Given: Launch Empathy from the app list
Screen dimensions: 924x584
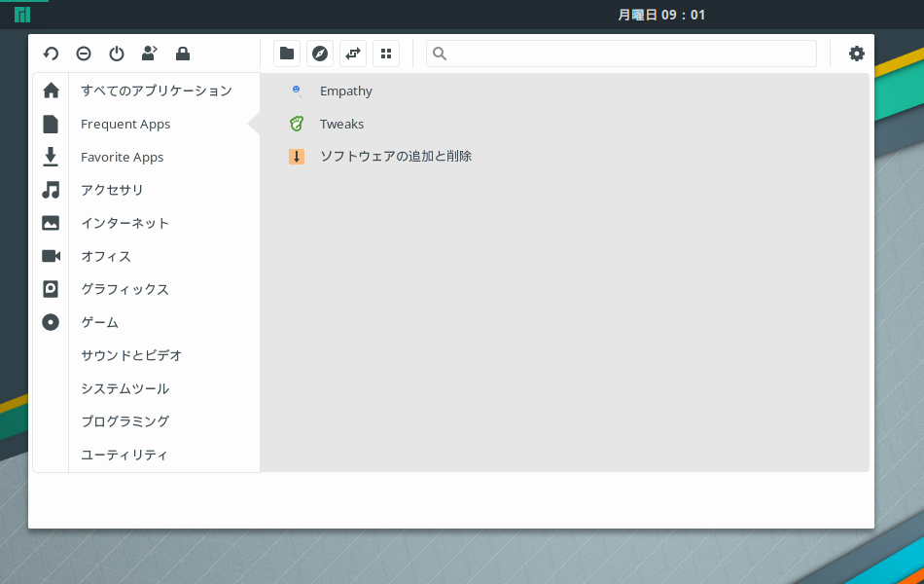Looking at the screenshot, I should (x=346, y=91).
